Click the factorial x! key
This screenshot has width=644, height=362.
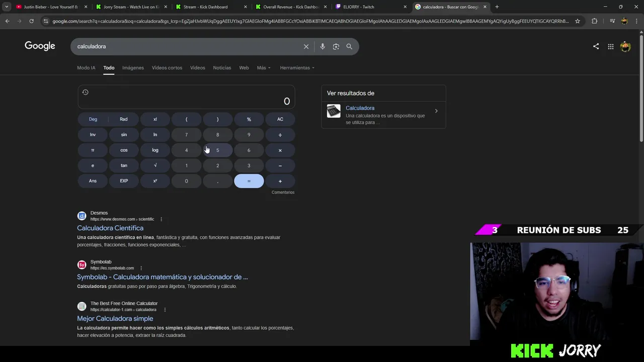point(155,119)
